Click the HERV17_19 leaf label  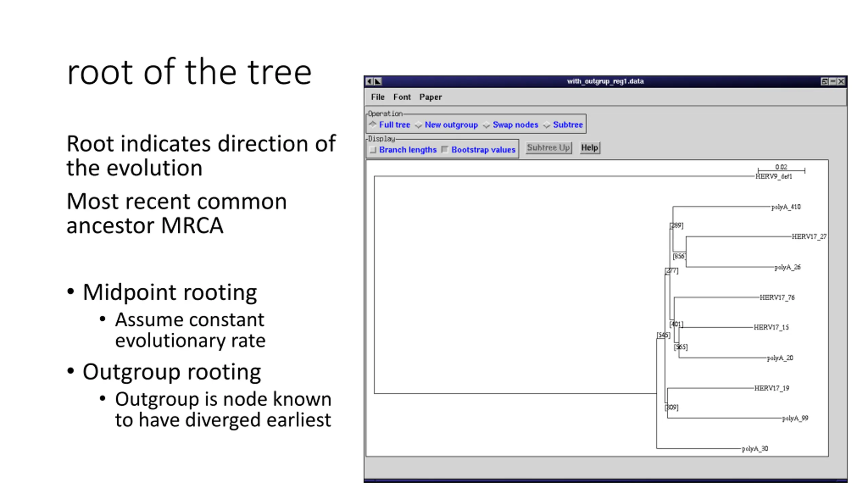tap(772, 388)
